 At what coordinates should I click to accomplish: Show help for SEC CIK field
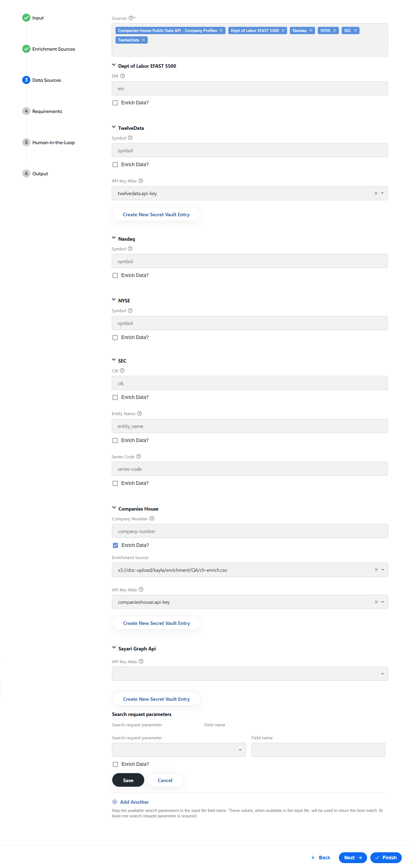click(x=122, y=371)
